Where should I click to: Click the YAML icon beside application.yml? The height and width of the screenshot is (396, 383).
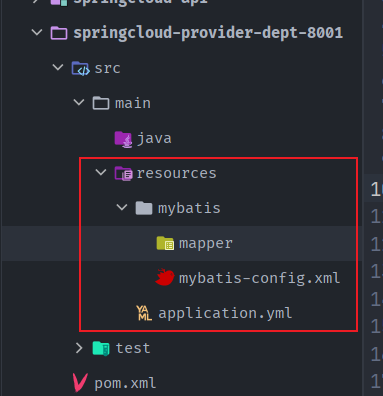pos(144,313)
